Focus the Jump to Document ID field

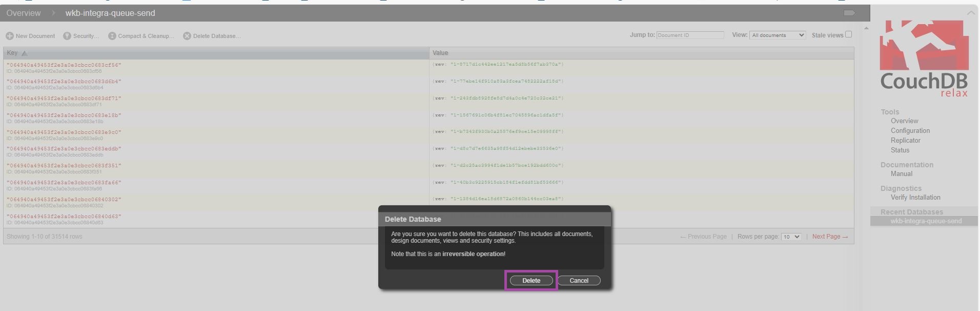690,35
